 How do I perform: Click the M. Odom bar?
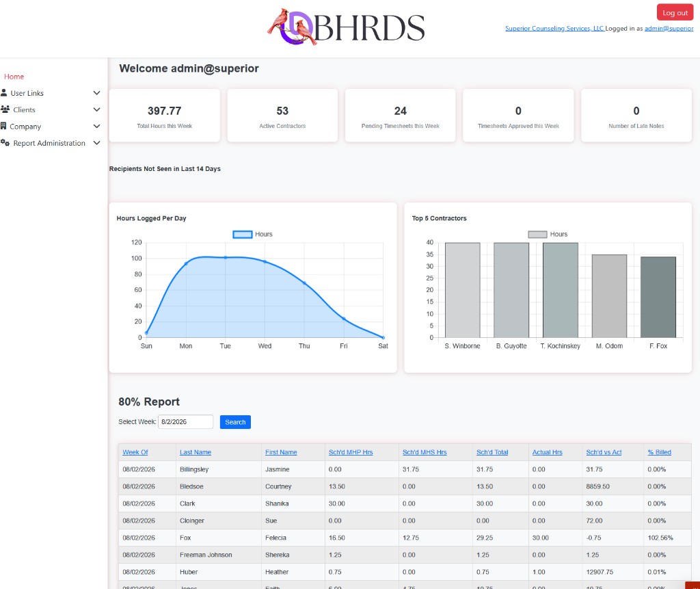609,296
